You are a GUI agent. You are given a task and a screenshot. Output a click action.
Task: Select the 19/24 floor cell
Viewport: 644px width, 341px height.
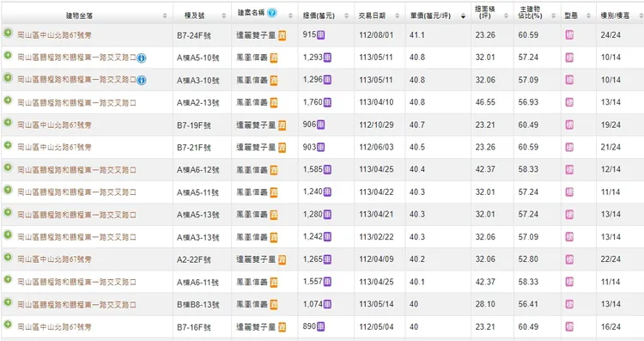(611, 125)
